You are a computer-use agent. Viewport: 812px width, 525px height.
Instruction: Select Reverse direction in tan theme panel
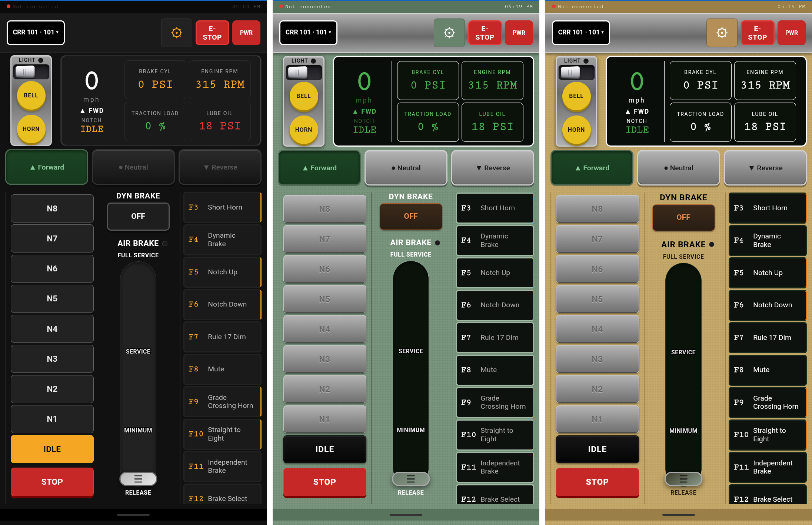[x=765, y=168]
